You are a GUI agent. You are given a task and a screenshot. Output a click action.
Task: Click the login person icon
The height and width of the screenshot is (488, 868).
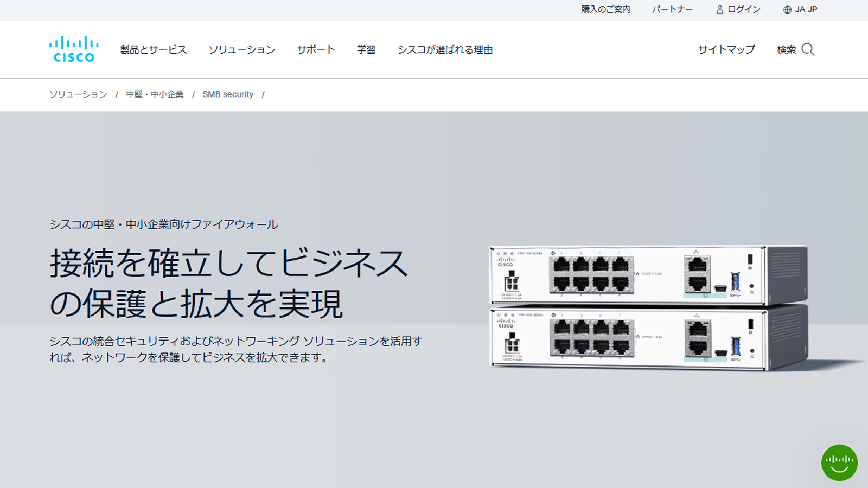pos(720,10)
